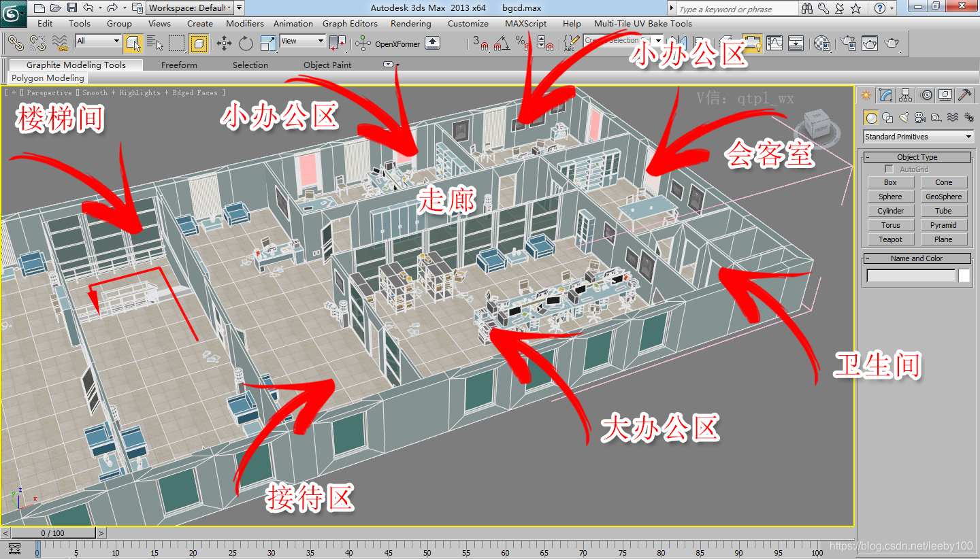Activate the Select and Rotate tool
Screen dimensions: 980x559
246,44
